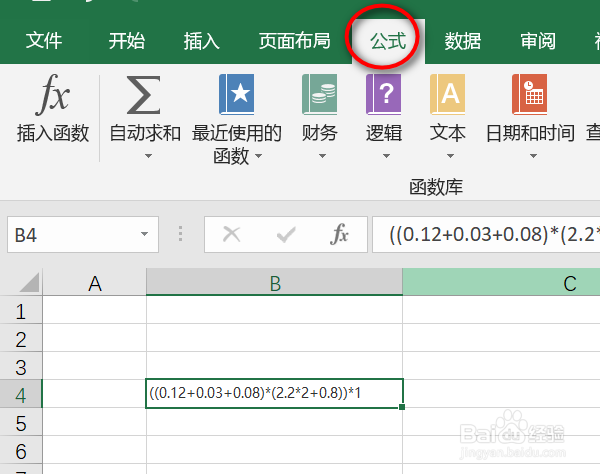Open Date and Time (日期和时间) functions icon
Screen dimensions: 600x474
(530, 94)
